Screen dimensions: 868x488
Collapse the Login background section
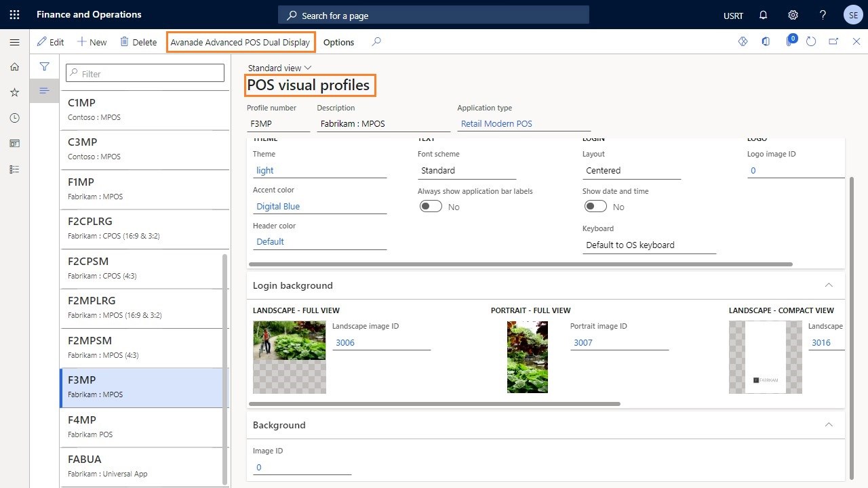point(829,285)
